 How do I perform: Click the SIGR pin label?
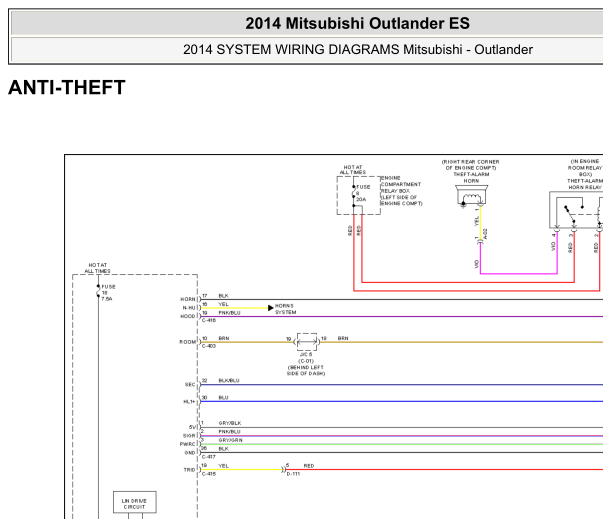pyautogui.click(x=189, y=436)
